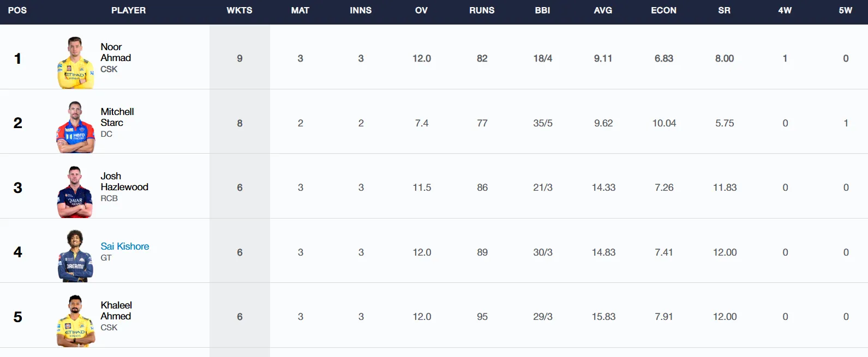Sort by the AVG column header
The width and height of the screenshot is (868, 357).
[603, 10]
